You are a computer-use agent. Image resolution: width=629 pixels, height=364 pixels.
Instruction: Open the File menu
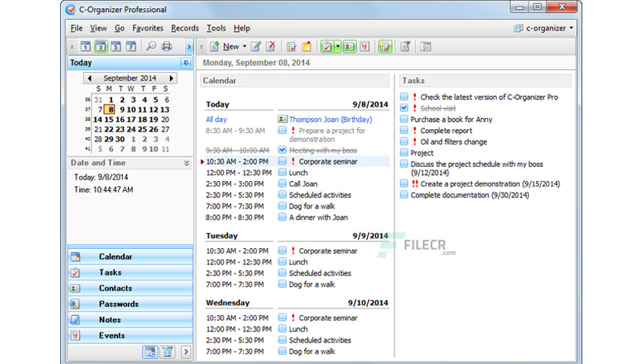[76, 28]
